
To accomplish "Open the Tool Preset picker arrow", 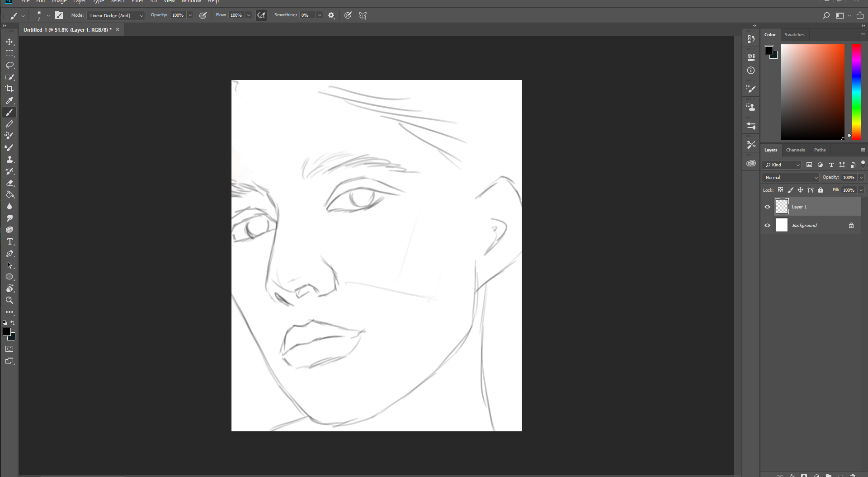I will coord(23,15).
